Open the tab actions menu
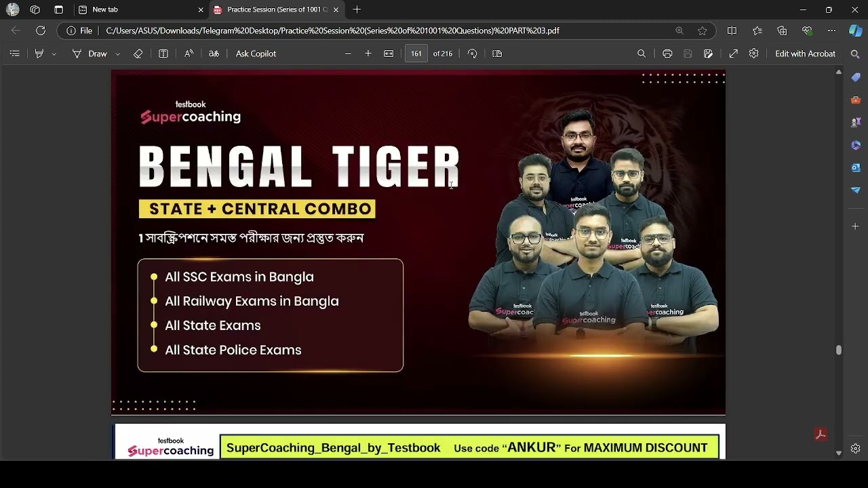The height and width of the screenshot is (488, 868). point(58,9)
